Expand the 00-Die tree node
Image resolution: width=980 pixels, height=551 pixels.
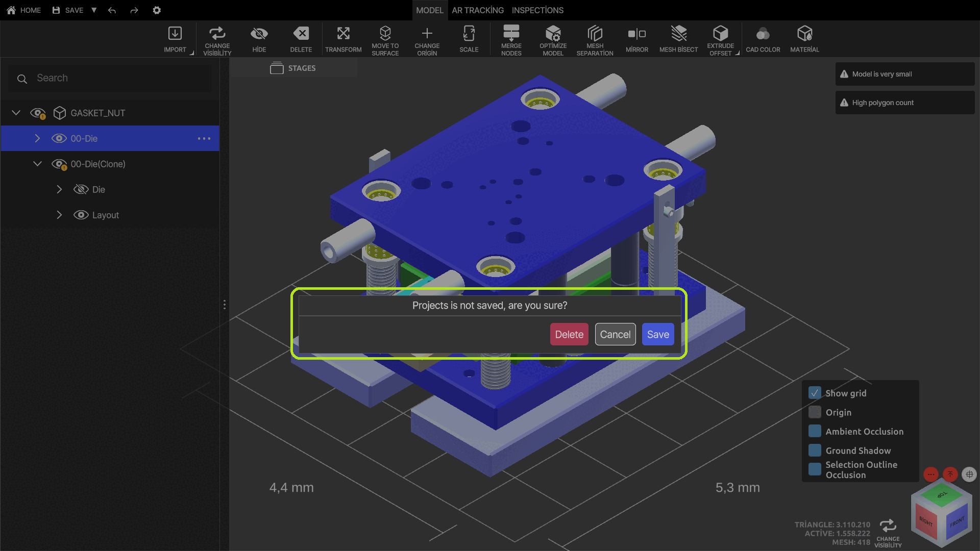click(x=37, y=138)
